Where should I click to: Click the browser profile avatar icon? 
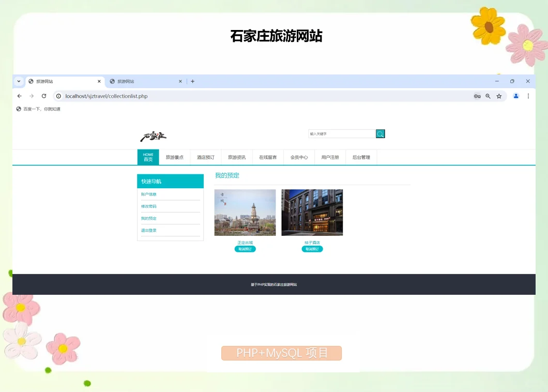coord(516,96)
